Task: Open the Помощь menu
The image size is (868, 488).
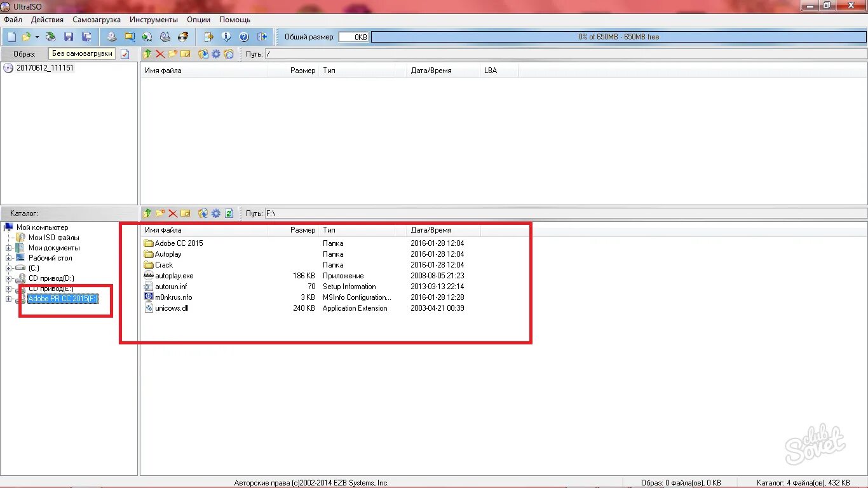Action: pyautogui.click(x=235, y=20)
